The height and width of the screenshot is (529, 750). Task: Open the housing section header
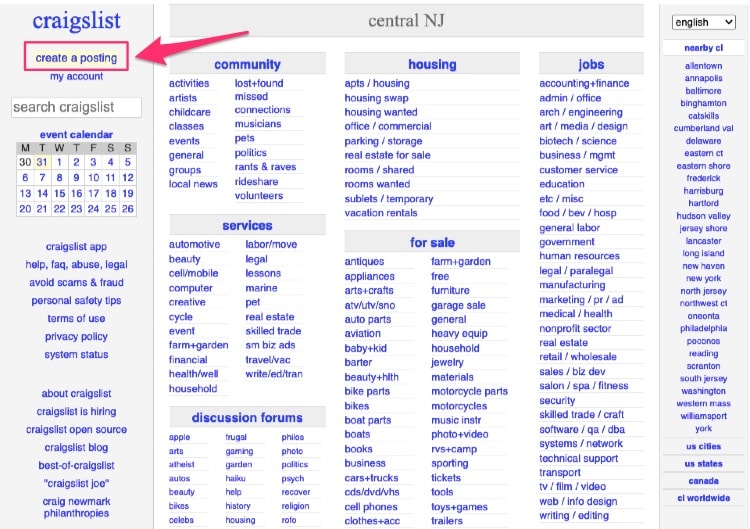(432, 64)
